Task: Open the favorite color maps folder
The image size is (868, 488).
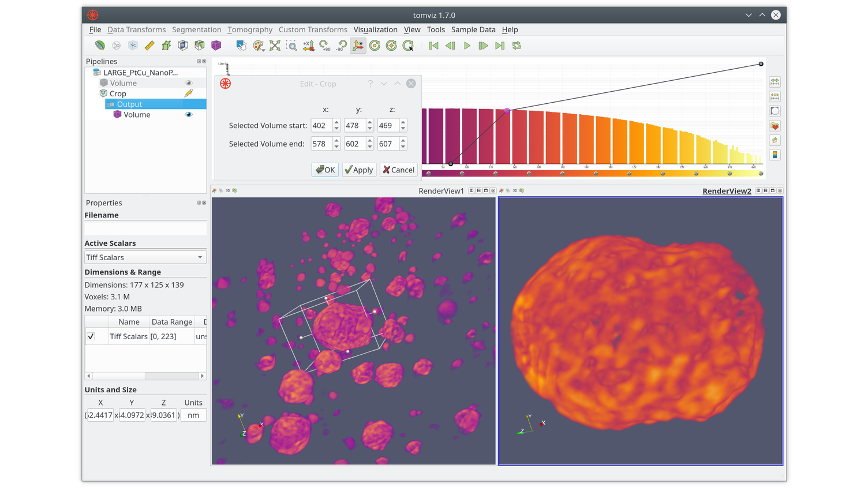Action: pos(775,126)
